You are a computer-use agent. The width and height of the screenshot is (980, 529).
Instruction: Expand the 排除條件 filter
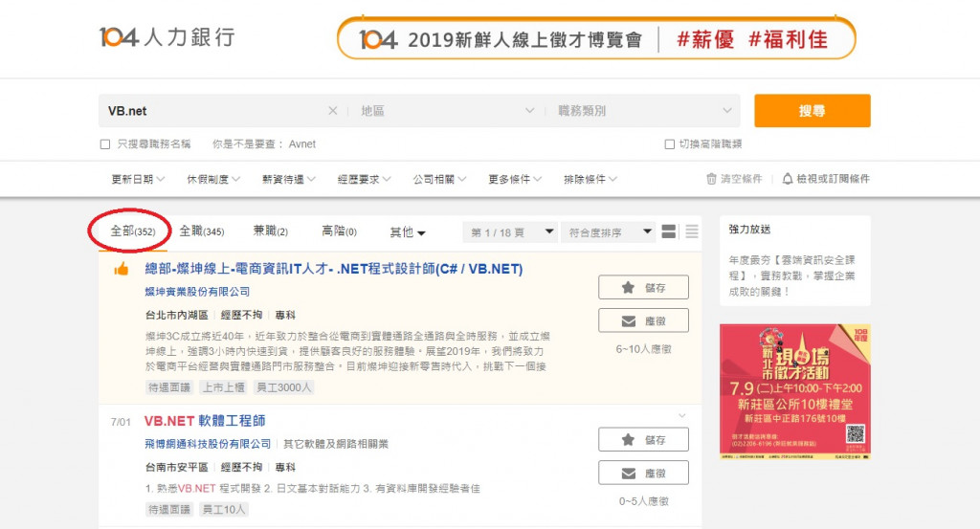(590, 179)
